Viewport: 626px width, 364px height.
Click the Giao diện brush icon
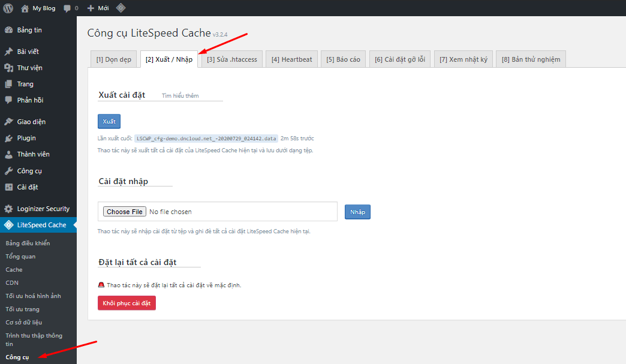click(8, 122)
